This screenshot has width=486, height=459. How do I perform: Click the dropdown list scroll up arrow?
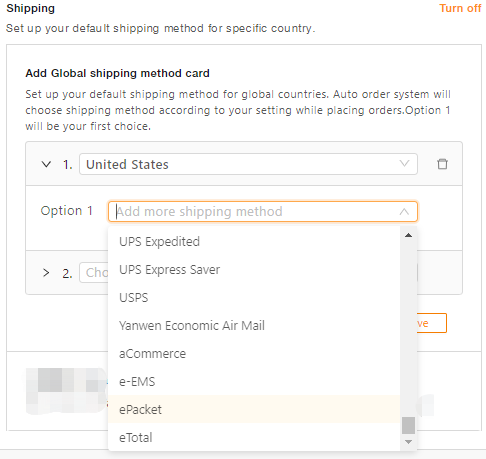click(x=408, y=235)
